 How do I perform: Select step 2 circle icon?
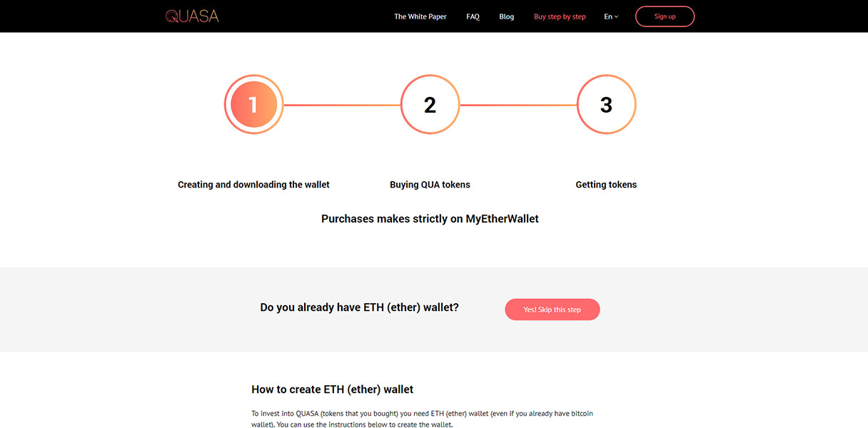[x=430, y=105]
